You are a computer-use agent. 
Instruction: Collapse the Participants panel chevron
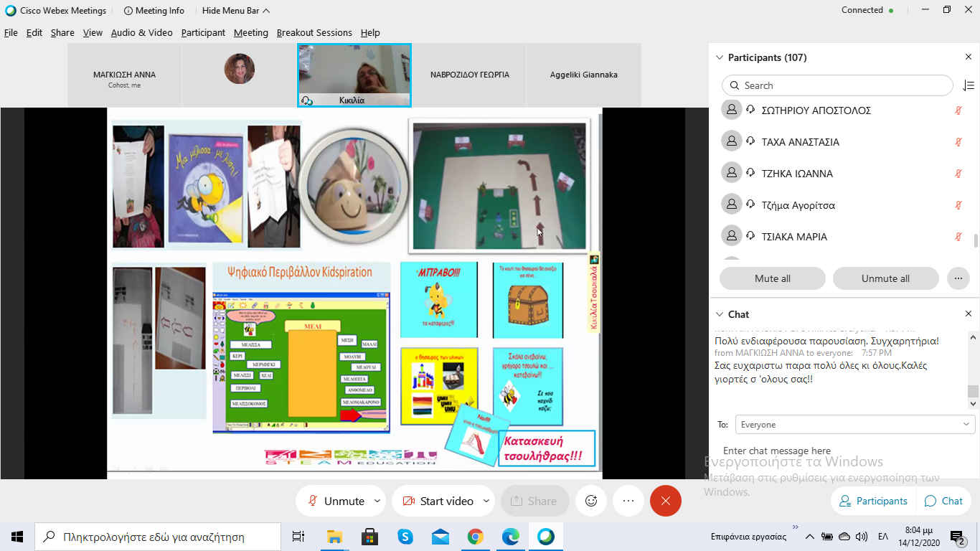(x=718, y=57)
